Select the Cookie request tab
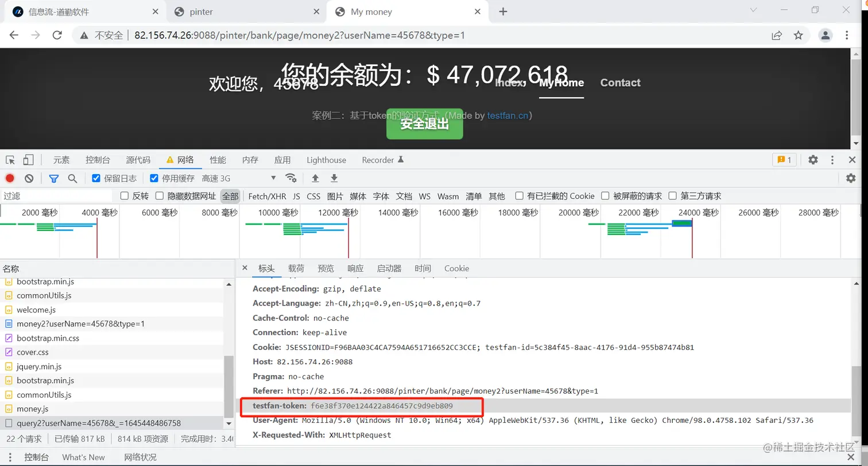This screenshot has height=466, width=868. point(456,268)
